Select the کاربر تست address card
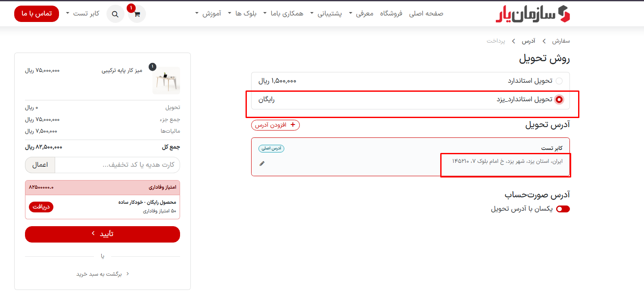 pos(411,157)
